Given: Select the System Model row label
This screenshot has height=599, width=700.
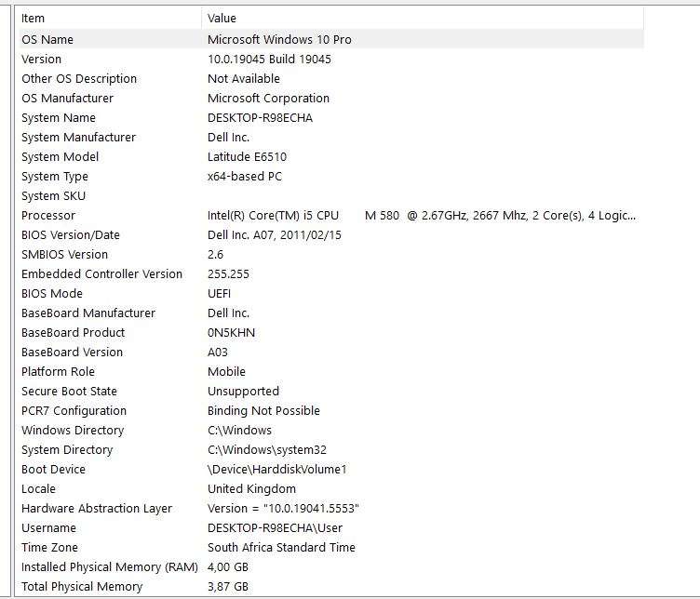Looking at the screenshot, I should pos(60,156).
